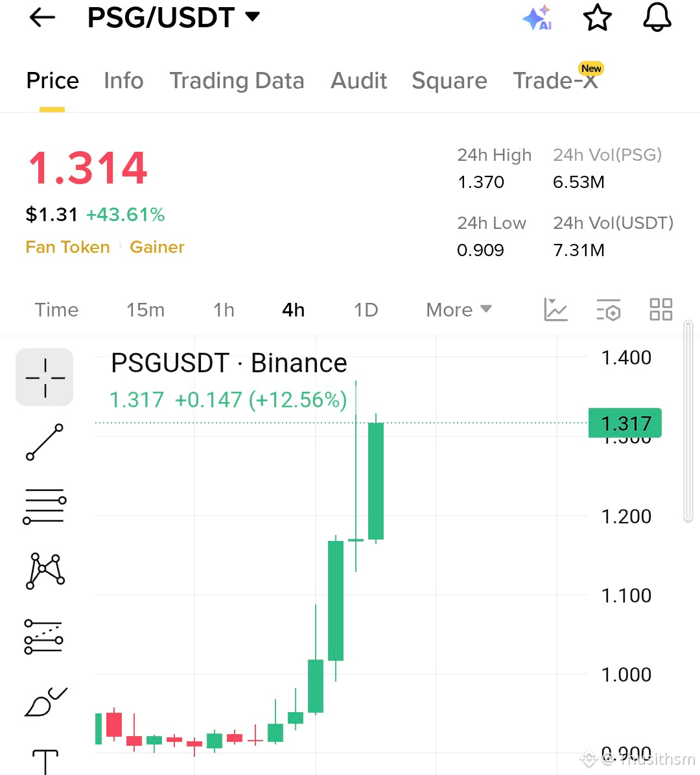Tap the Gainer tag
The height and width of the screenshot is (775, 700).
click(157, 246)
